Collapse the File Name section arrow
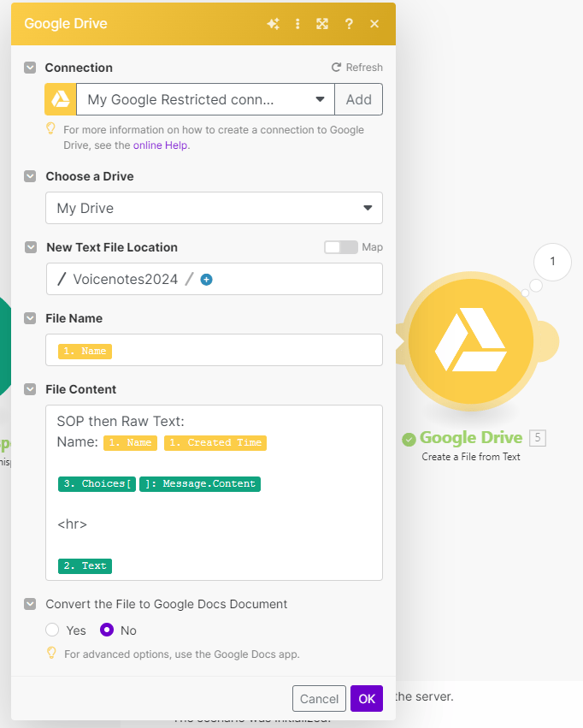 pos(30,318)
